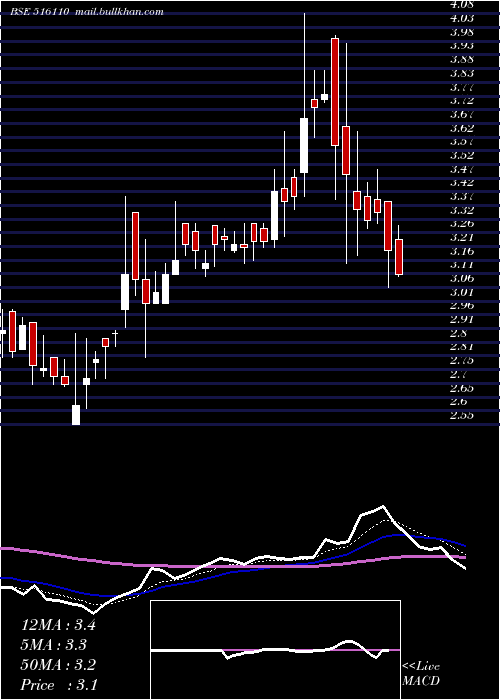Click the 3.06 price axis label
The image size is (500, 700).
pyautogui.click(x=461, y=279)
